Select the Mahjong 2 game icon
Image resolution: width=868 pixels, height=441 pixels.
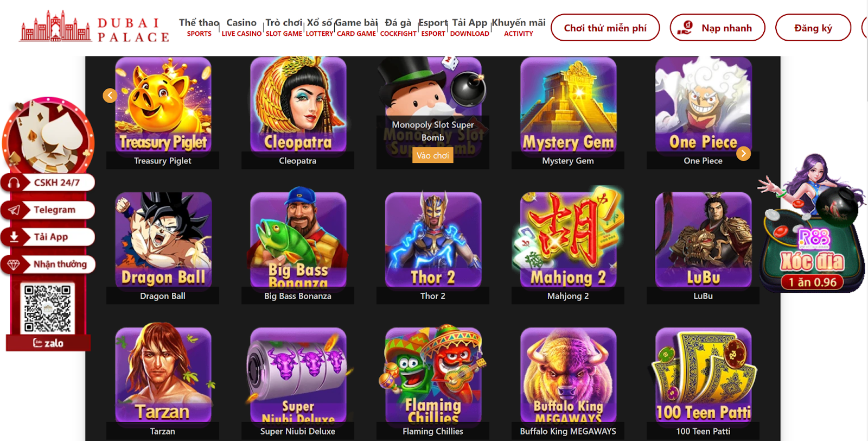pyautogui.click(x=568, y=240)
